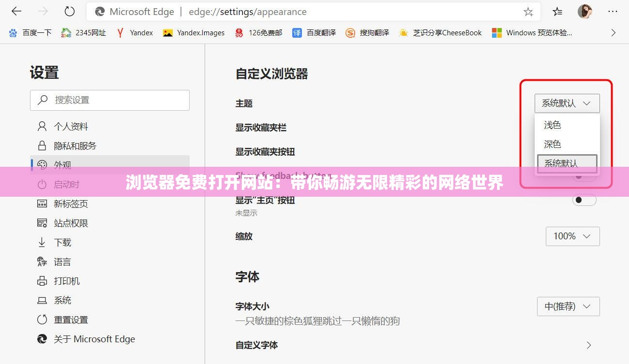The height and width of the screenshot is (364, 629).
Task: Open 语言 settings section
Action: 110,262
